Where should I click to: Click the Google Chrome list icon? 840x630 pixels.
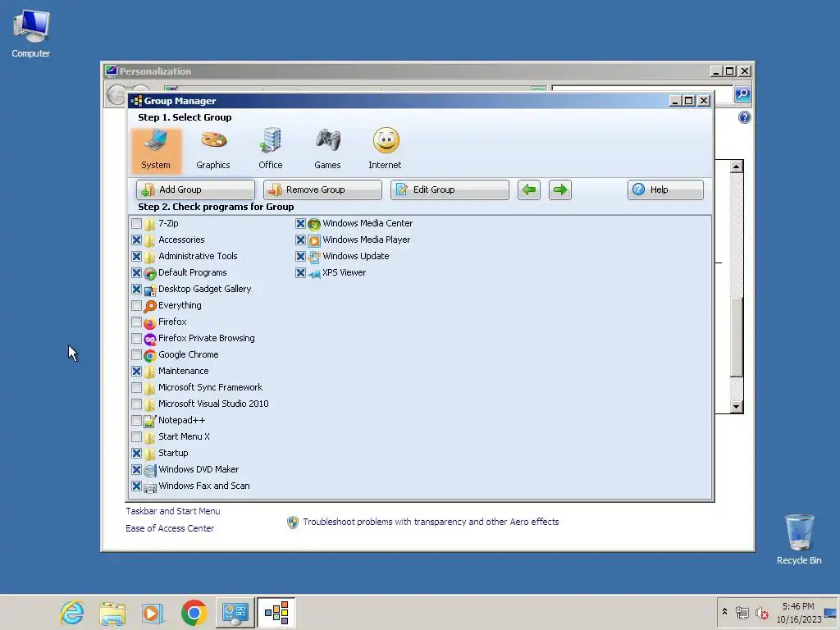[150, 355]
